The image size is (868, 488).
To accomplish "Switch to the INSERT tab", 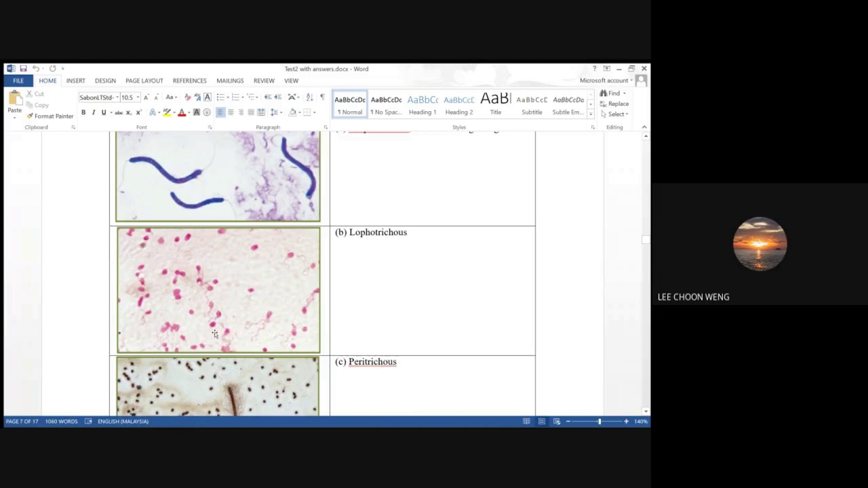I will (x=75, y=81).
